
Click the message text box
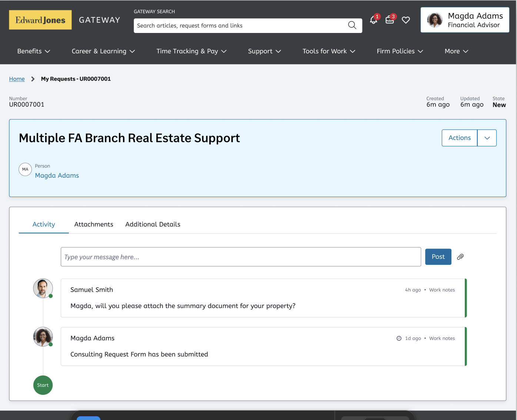[x=241, y=257]
